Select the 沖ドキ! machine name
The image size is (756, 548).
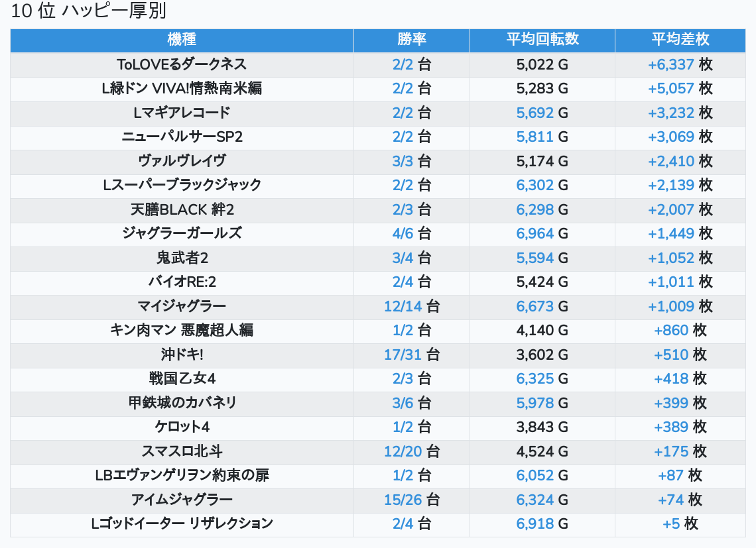182,355
